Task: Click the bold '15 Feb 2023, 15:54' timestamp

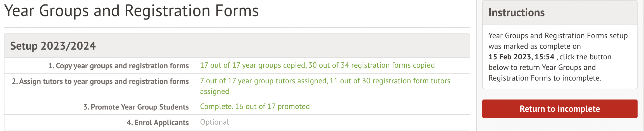Action: [x=521, y=57]
